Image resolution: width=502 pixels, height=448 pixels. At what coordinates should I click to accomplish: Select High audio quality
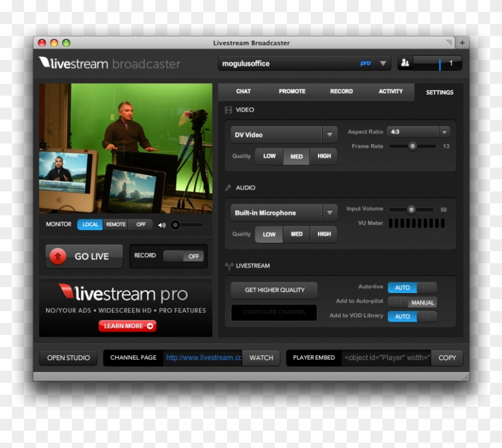tap(324, 234)
